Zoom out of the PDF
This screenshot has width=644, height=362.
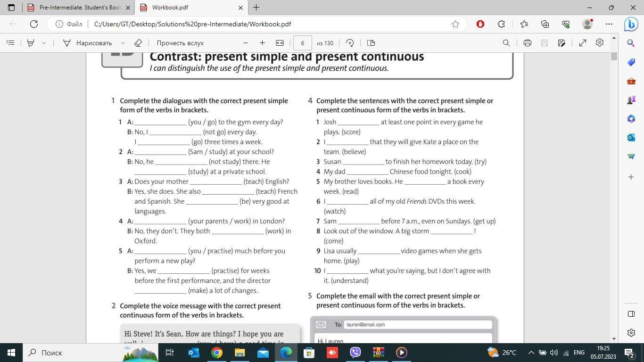(x=246, y=43)
